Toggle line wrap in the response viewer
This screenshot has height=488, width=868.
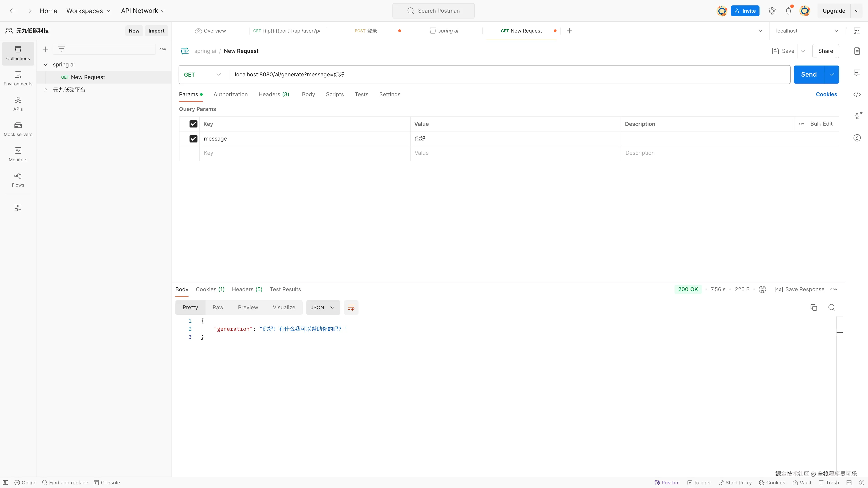(351, 307)
